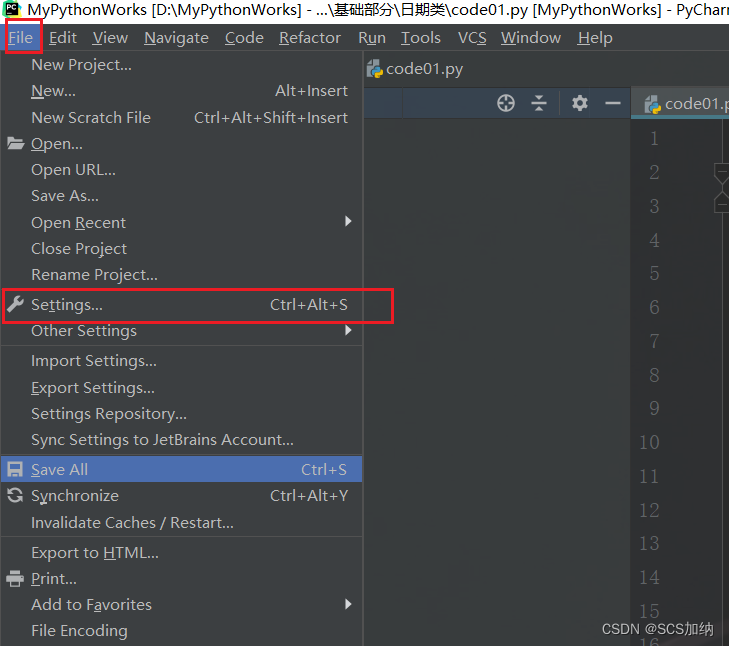
Task: Select Close Project menu entry
Action: click(182, 249)
